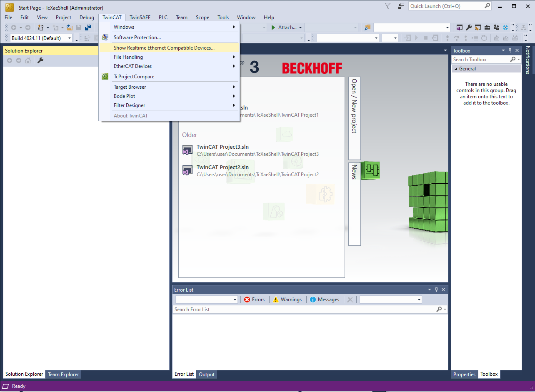The height and width of the screenshot is (392, 535).
Task: Open the News vertical tab
Action: click(354, 204)
